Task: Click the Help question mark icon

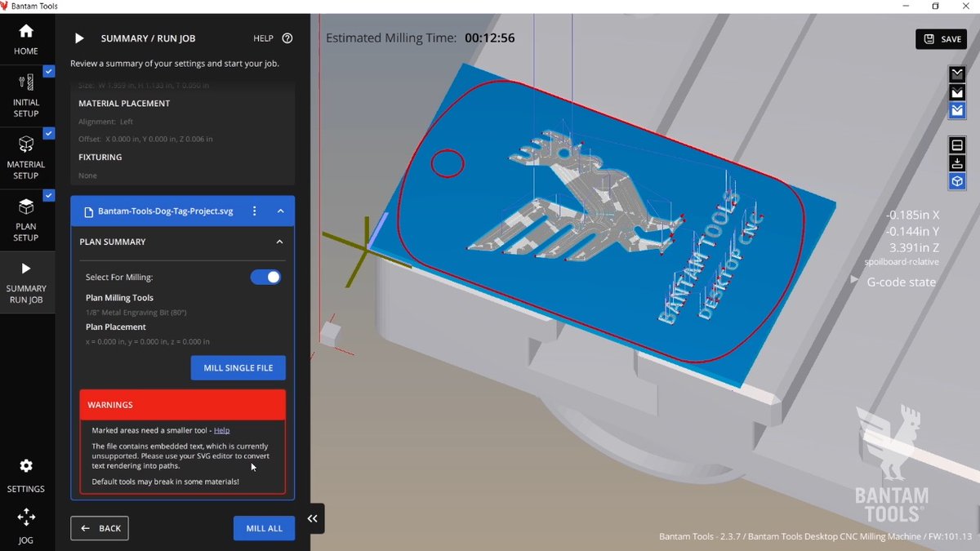Action: (287, 38)
